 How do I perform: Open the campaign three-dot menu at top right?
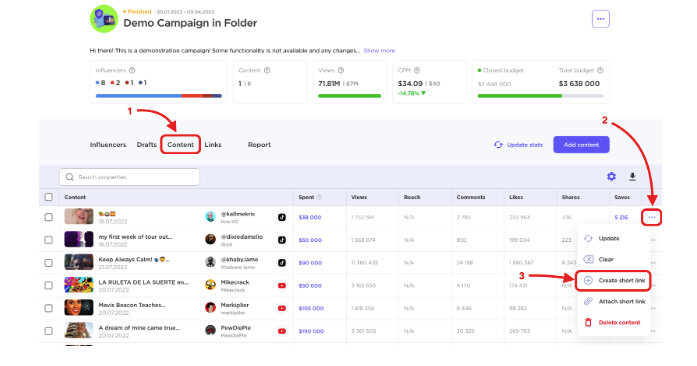coord(601,19)
